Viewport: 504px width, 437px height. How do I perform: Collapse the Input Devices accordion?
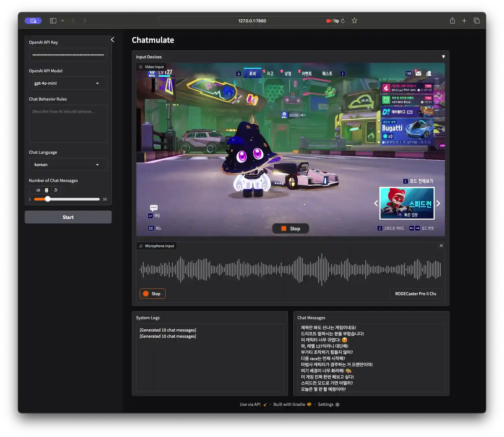(x=443, y=57)
